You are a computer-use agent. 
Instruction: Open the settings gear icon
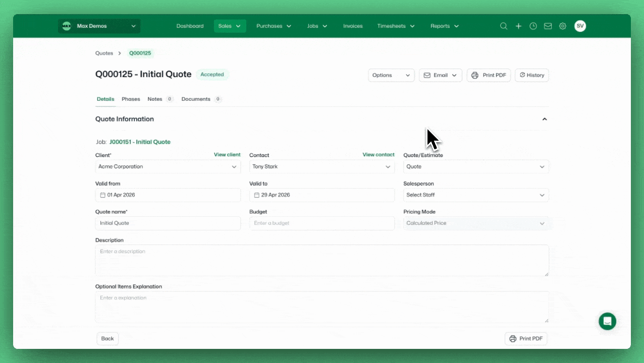562,26
